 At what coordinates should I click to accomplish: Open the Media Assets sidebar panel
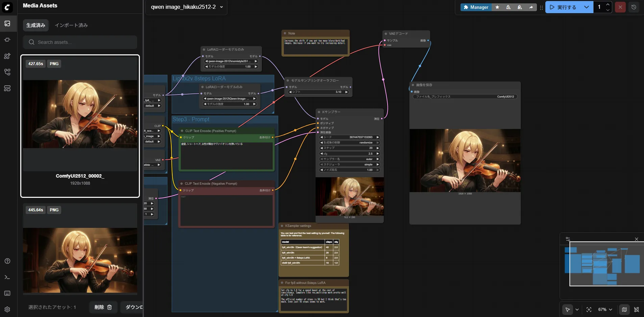tap(7, 24)
